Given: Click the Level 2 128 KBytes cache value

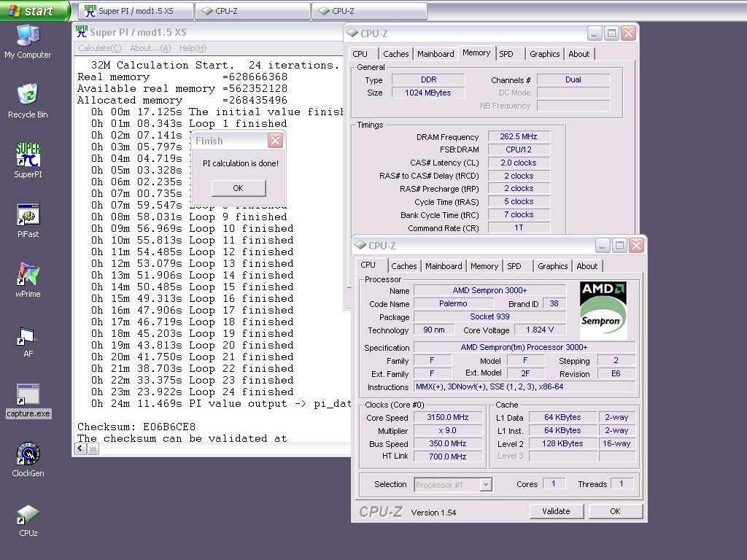Looking at the screenshot, I should tap(562, 443).
